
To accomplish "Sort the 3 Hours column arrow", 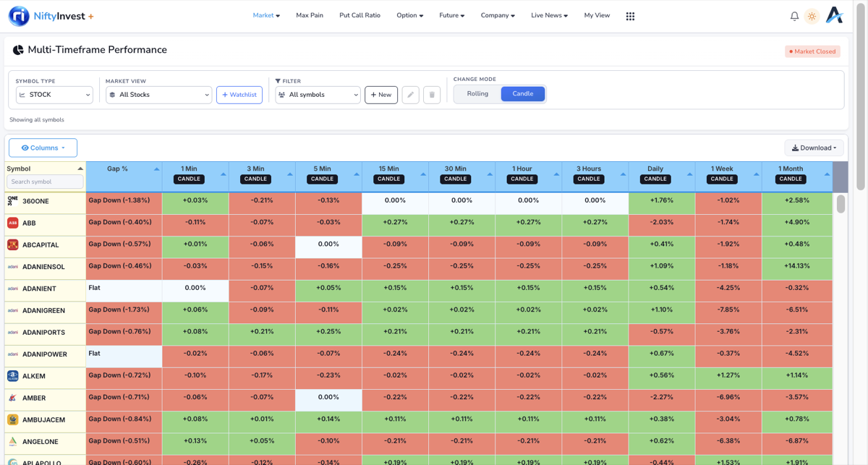I will (623, 174).
